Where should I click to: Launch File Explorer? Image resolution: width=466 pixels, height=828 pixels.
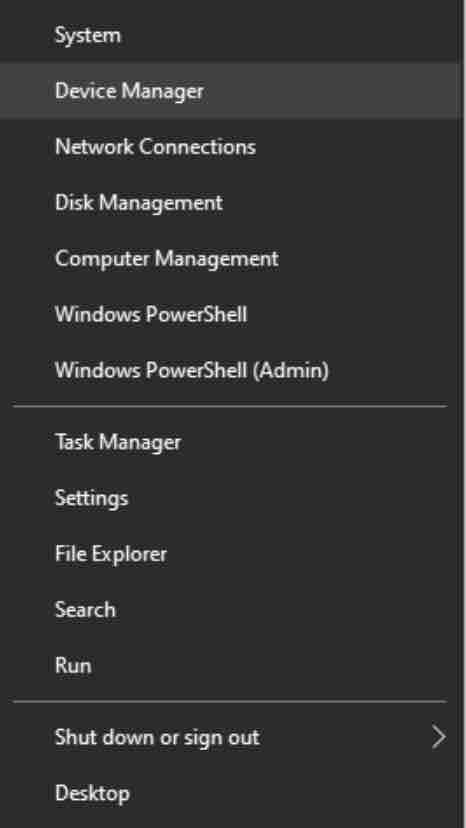pyautogui.click(x=230, y=554)
